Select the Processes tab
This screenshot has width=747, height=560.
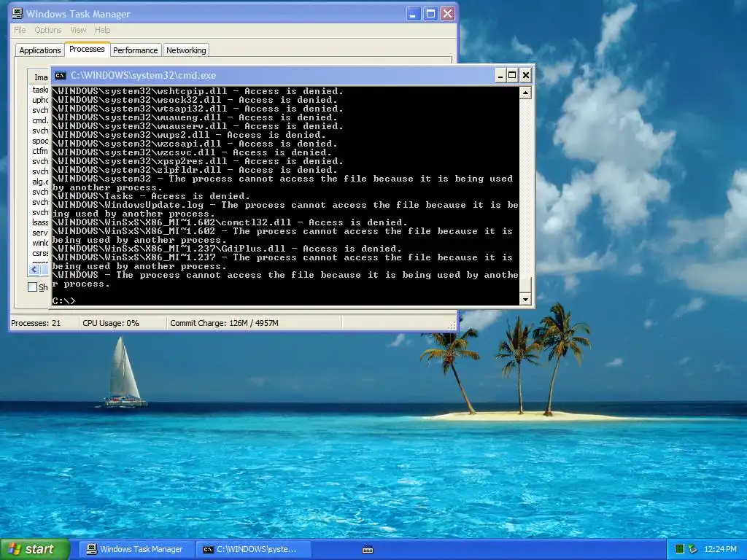87,49
